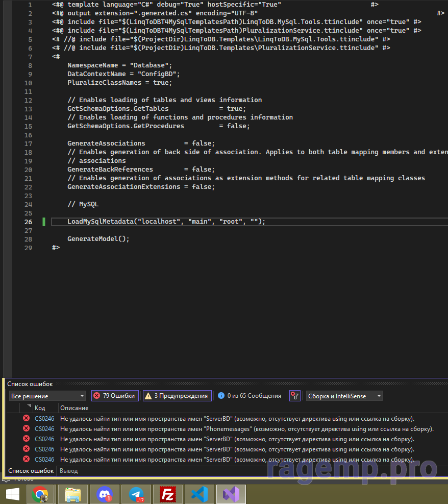Switch to the Вывод output tab
This screenshot has width=448, height=504.
click(68, 471)
